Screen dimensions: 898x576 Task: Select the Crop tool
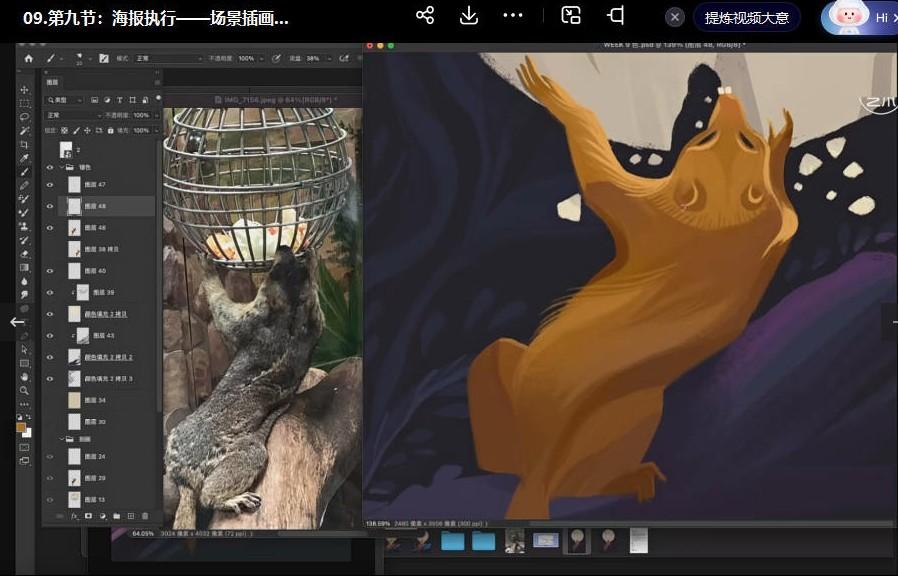point(25,145)
